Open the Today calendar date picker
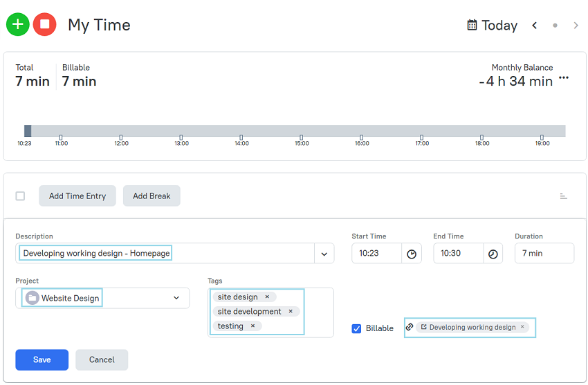Image resolution: width=588 pixels, height=385 pixels. click(492, 25)
